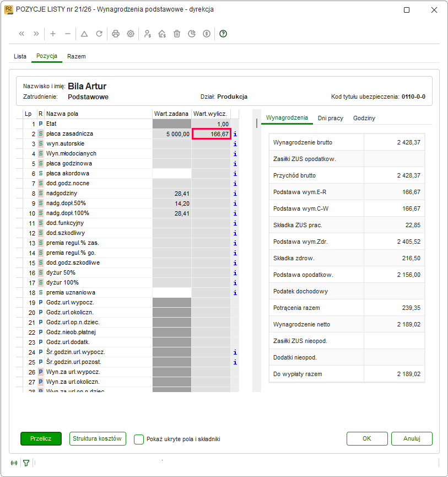Image resolution: width=448 pixels, height=477 pixels.
Task: Open info for the dod.funkcyjny row
Action: coord(235,223)
